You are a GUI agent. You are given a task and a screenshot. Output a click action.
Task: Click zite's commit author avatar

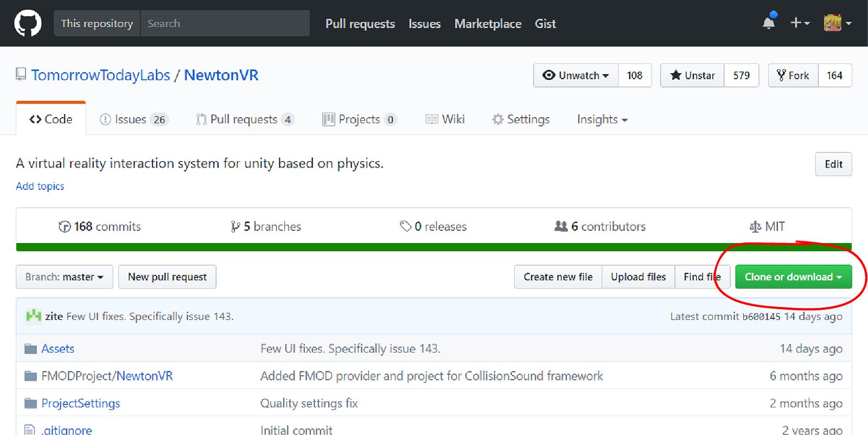tap(34, 316)
